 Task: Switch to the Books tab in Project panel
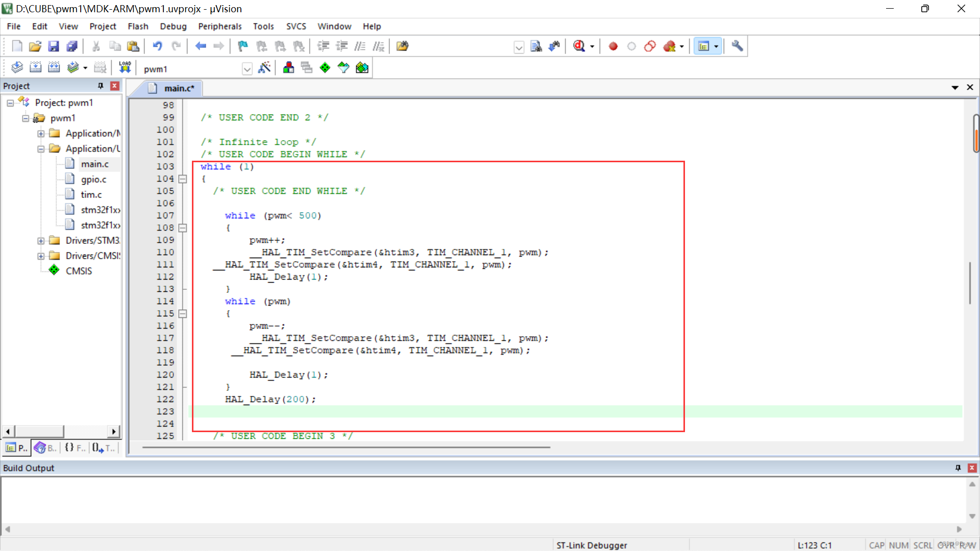[x=45, y=448]
